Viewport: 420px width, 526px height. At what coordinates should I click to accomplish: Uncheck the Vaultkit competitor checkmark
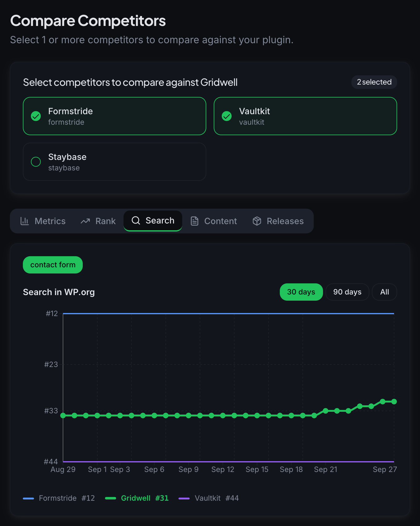click(227, 116)
